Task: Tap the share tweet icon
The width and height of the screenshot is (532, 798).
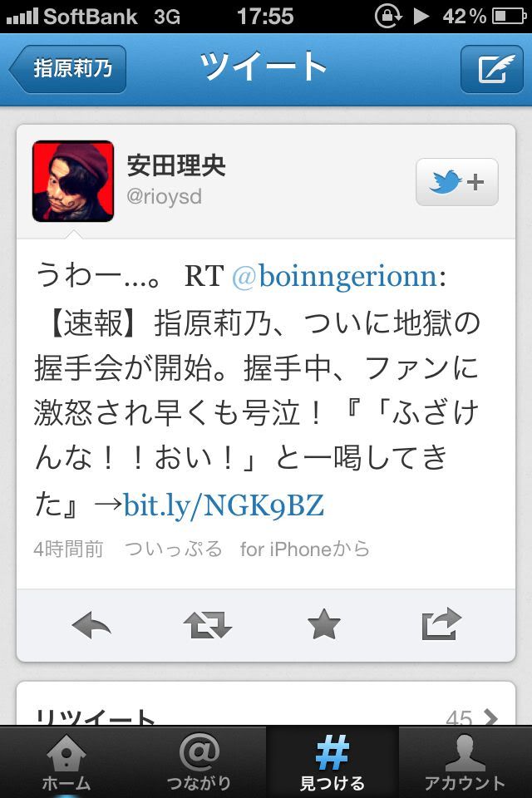Action: point(441,623)
